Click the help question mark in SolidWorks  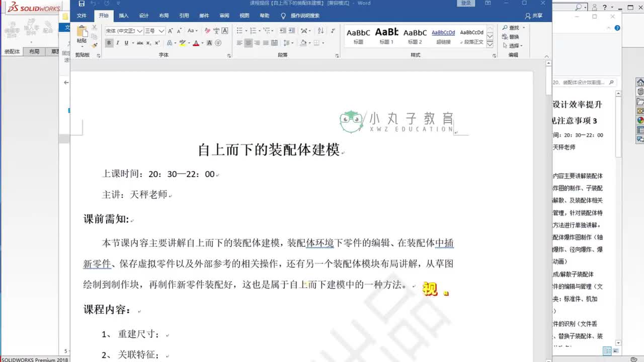pos(605,7)
